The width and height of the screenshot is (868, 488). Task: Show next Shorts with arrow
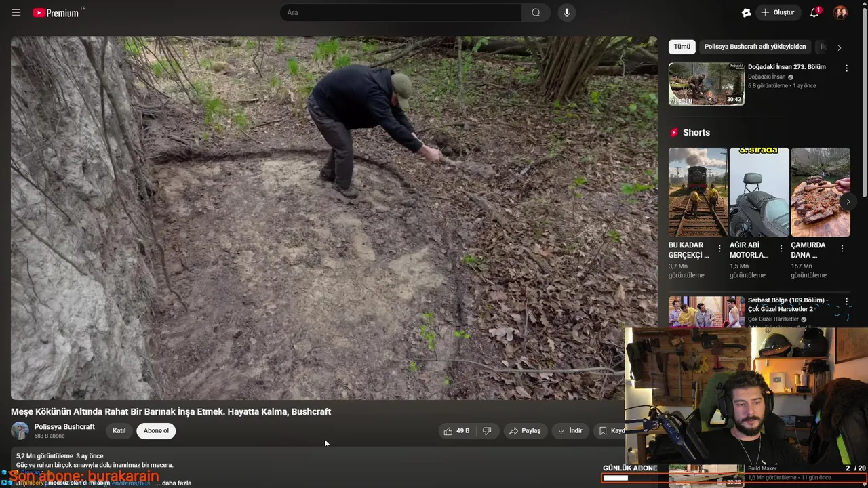click(848, 201)
